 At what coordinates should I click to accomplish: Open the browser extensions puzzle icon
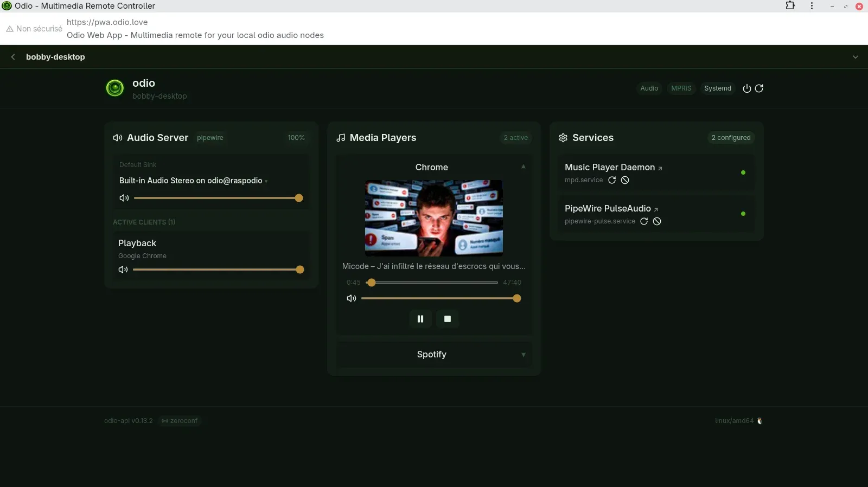[790, 6]
